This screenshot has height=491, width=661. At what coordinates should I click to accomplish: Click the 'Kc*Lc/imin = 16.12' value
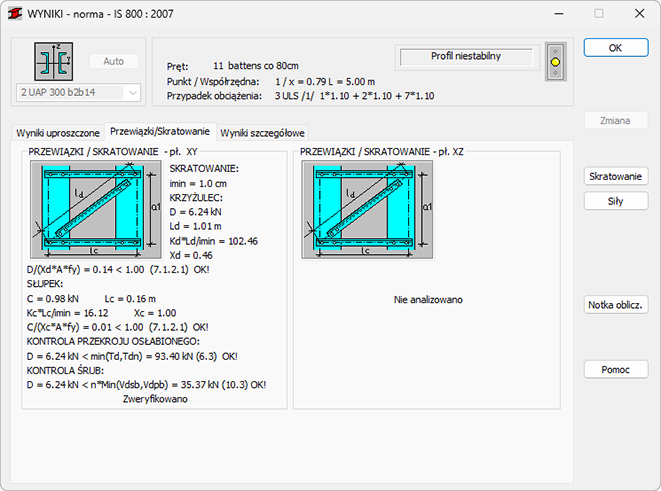click(x=67, y=313)
